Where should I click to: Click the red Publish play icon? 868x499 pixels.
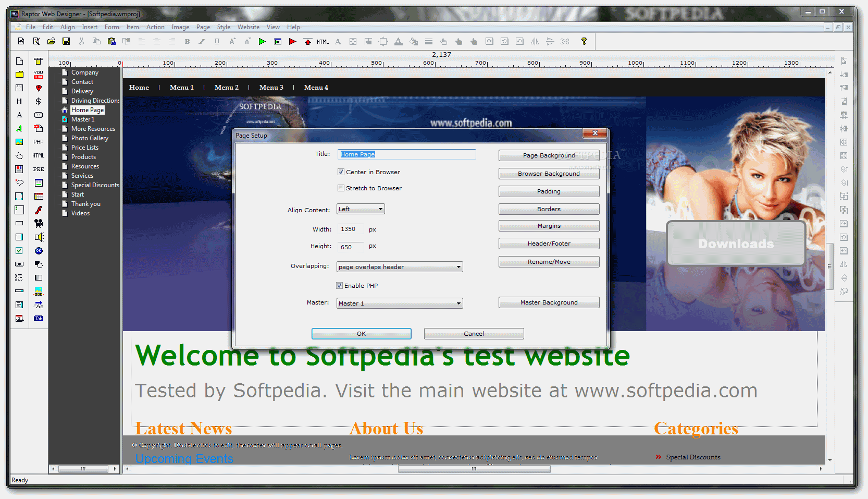[292, 41]
